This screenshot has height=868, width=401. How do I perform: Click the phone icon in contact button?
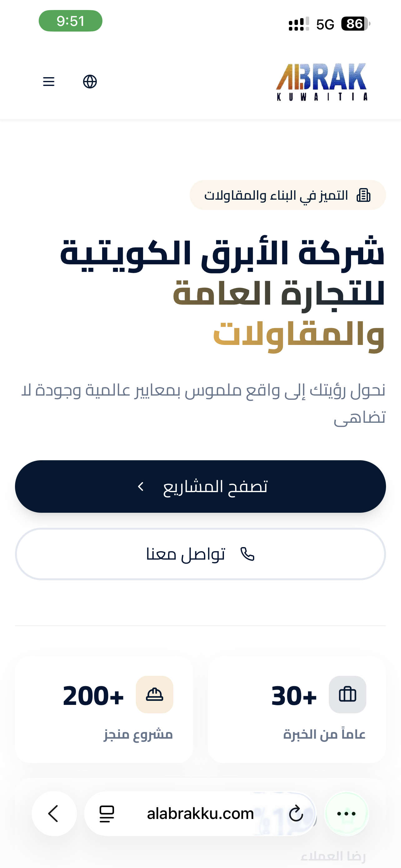[247, 554]
